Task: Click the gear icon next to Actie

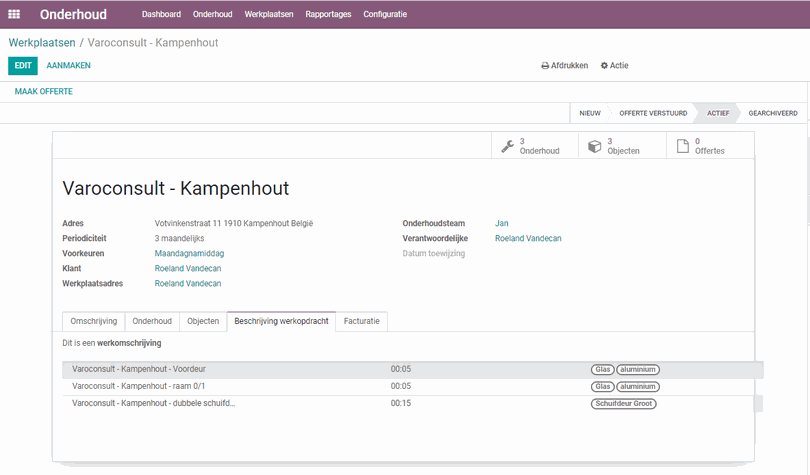Action: pyautogui.click(x=604, y=66)
